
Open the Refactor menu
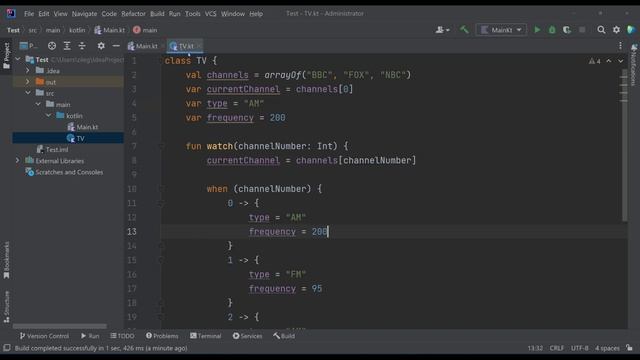(x=133, y=14)
